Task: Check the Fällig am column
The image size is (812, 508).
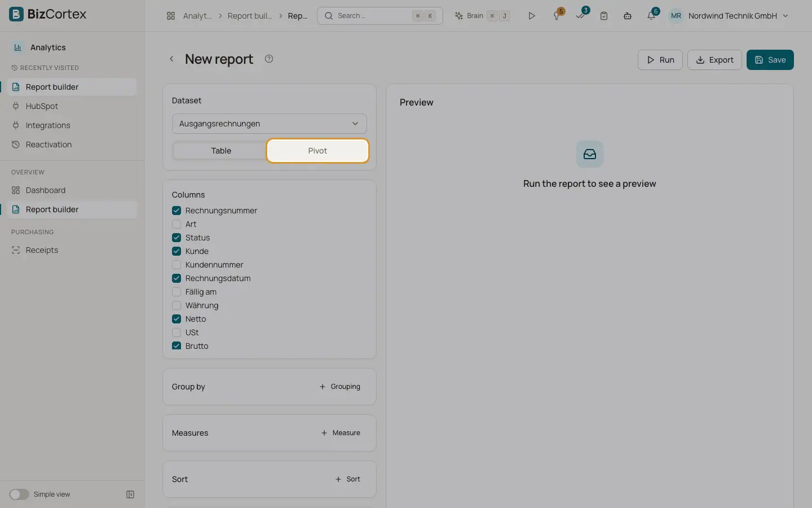Action: 176,292
